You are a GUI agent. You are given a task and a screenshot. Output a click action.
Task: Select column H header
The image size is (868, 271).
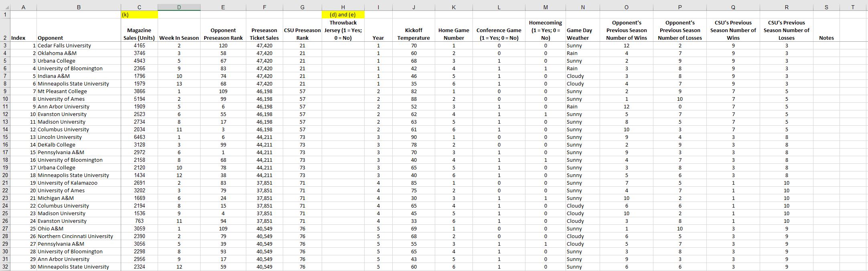[343, 7]
